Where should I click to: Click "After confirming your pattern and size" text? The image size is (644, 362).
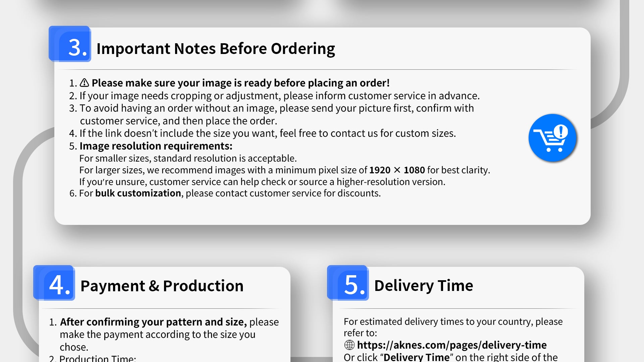point(153,322)
